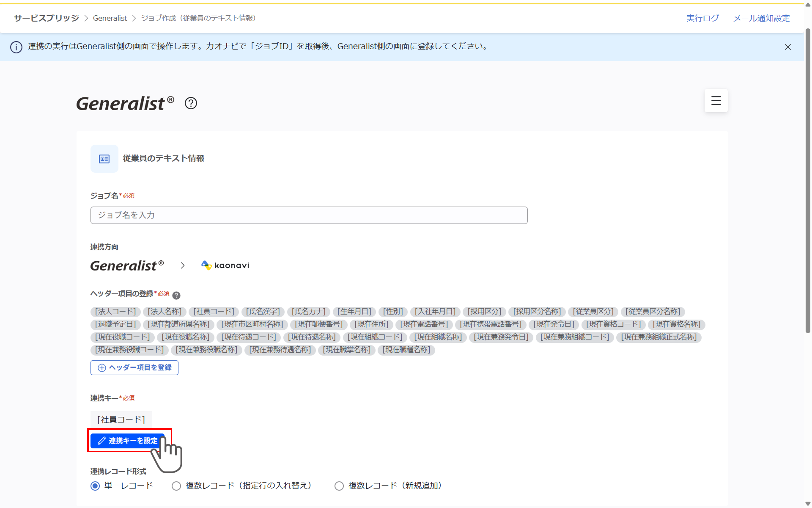The height and width of the screenshot is (508, 812).
Task: Click the [退職予定日] header tag
Action: [115, 325]
